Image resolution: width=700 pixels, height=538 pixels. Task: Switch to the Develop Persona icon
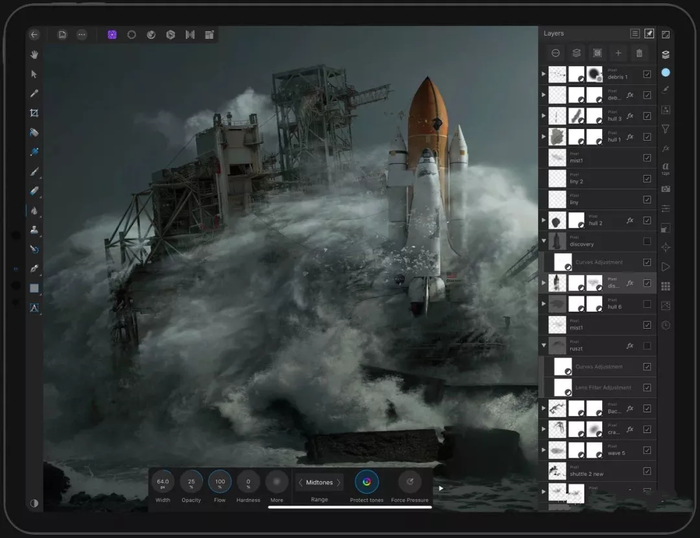tap(171, 34)
